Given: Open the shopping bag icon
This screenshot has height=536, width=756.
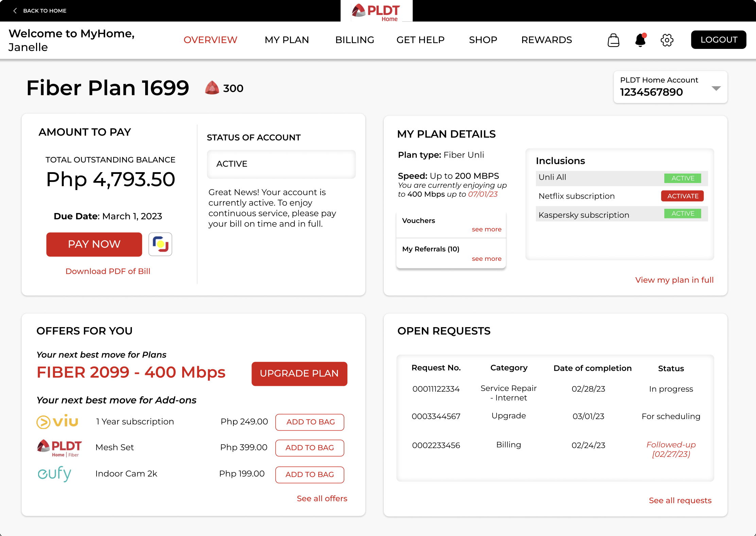Looking at the screenshot, I should [x=613, y=40].
